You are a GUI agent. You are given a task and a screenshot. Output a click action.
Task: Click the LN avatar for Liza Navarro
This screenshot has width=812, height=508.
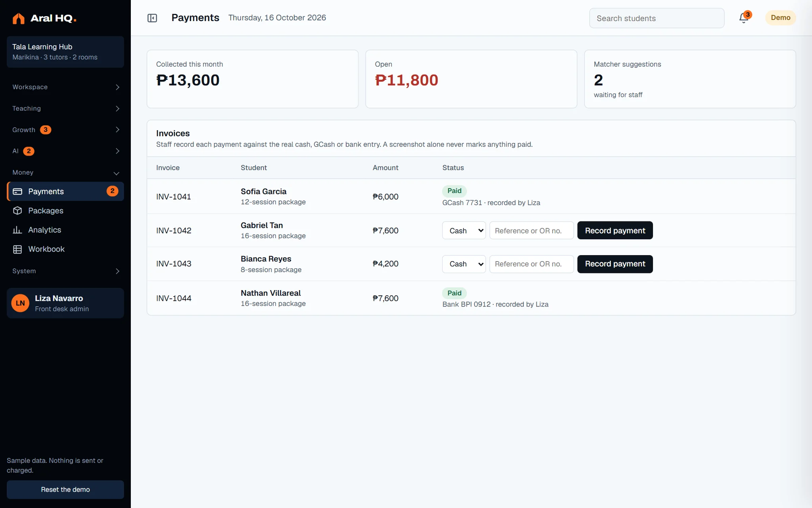(x=20, y=303)
